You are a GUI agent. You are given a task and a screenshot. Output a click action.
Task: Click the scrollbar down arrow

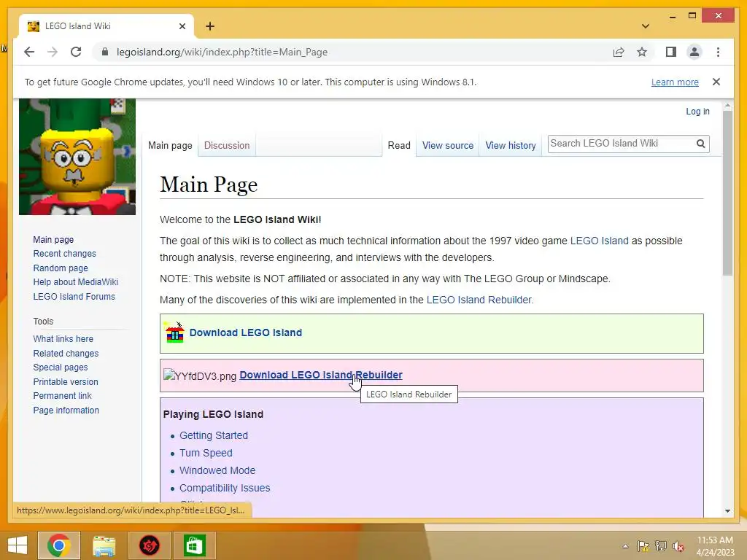[x=727, y=511]
